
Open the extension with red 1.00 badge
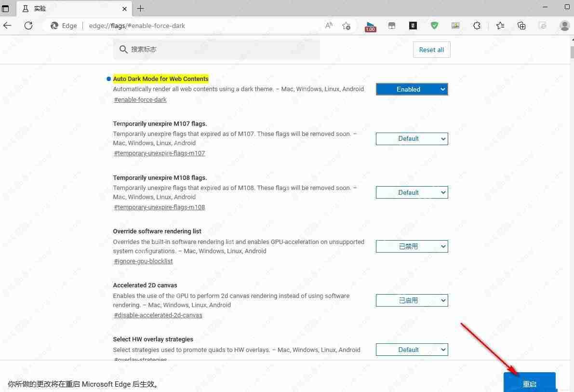pyautogui.click(x=370, y=27)
